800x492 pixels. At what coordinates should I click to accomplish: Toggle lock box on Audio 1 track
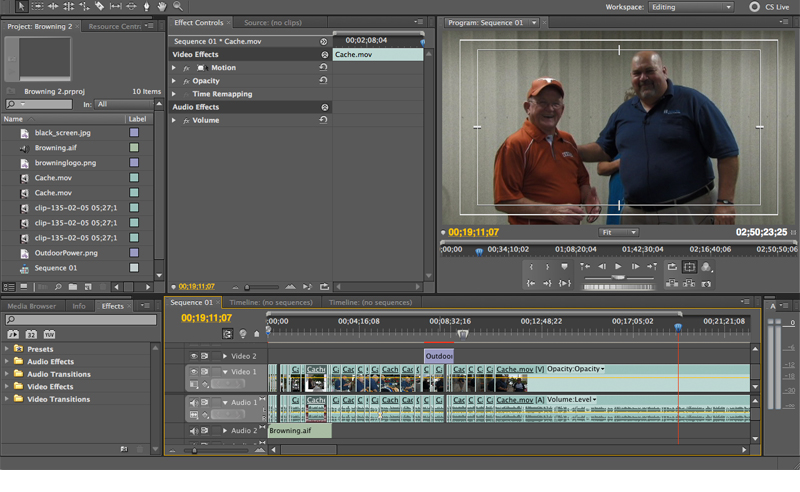(x=216, y=403)
